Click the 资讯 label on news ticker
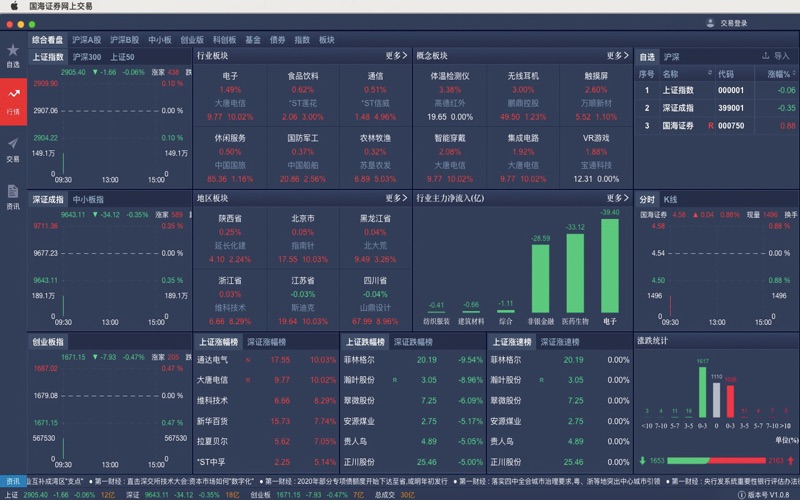Image resolution: width=800 pixels, height=500 pixels. (x=13, y=481)
